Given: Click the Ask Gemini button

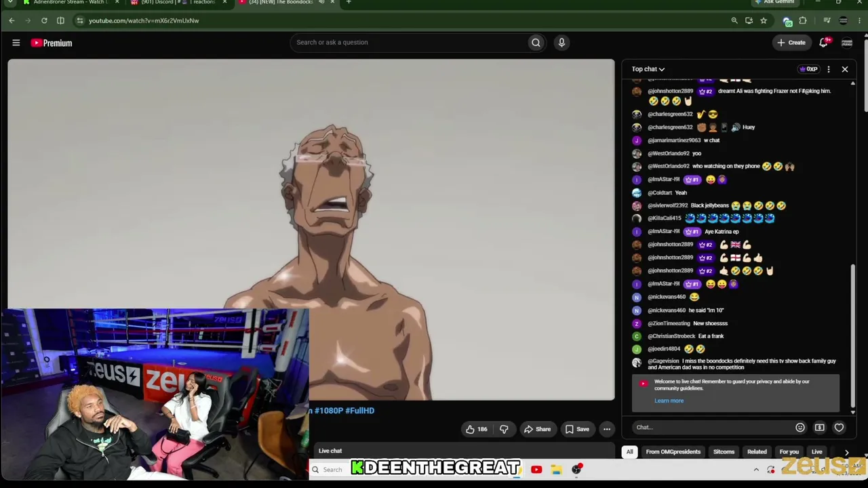Looking at the screenshot, I should click(774, 2).
